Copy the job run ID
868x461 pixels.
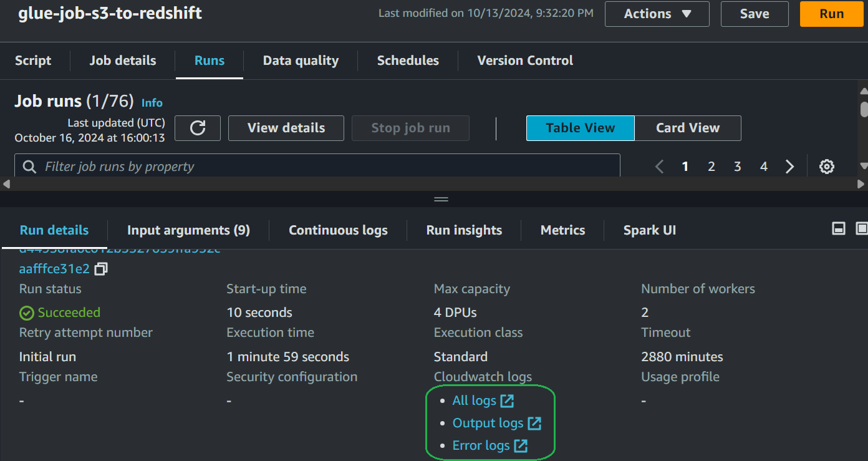pyautogui.click(x=101, y=269)
